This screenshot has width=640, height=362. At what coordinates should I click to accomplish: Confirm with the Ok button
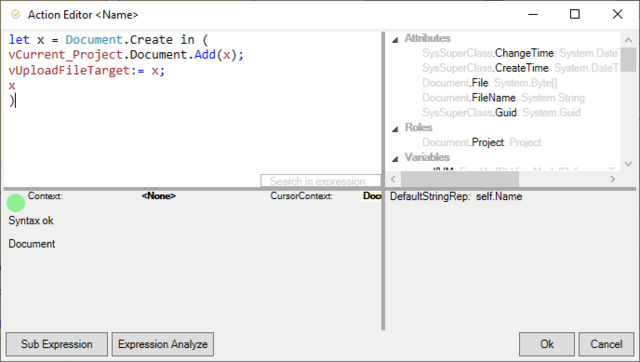coord(547,344)
